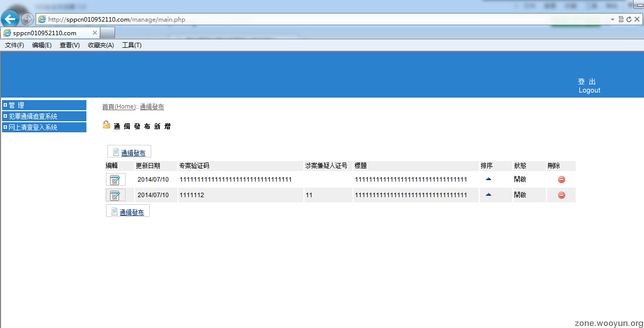The image size is (644, 328).
Task: Click Logout in the blue header
Action: coord(589,90)
